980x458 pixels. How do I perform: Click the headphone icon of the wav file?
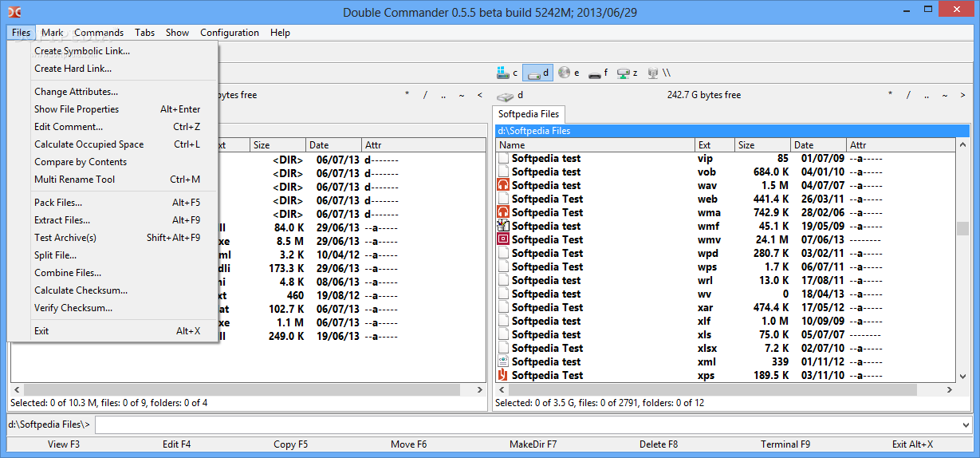pos(503,185)
